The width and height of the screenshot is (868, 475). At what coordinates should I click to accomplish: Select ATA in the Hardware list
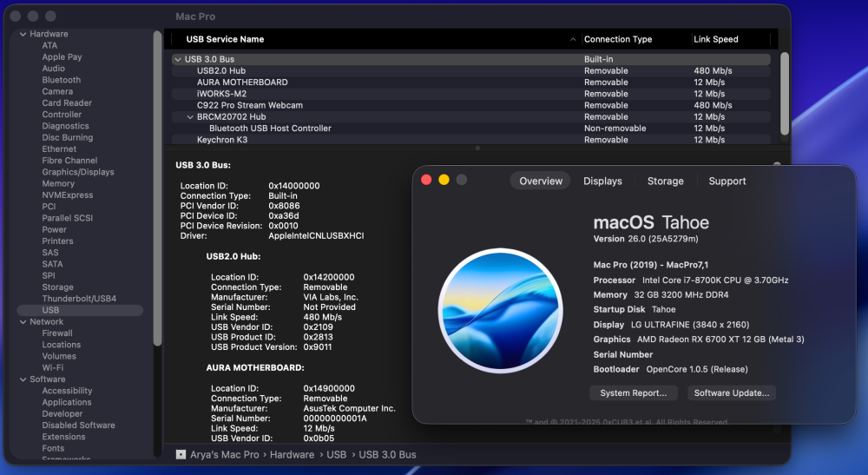[x=49, y=45]
